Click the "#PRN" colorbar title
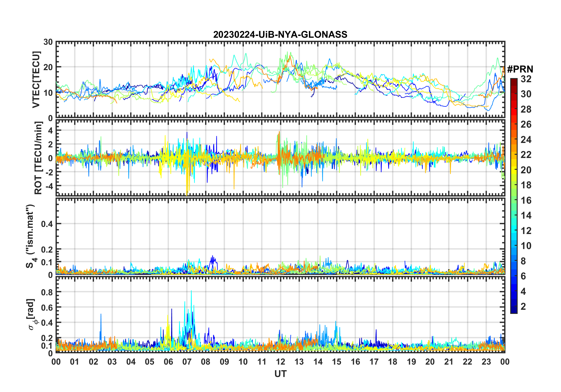The image size is (561, 392). click(520, 69)
